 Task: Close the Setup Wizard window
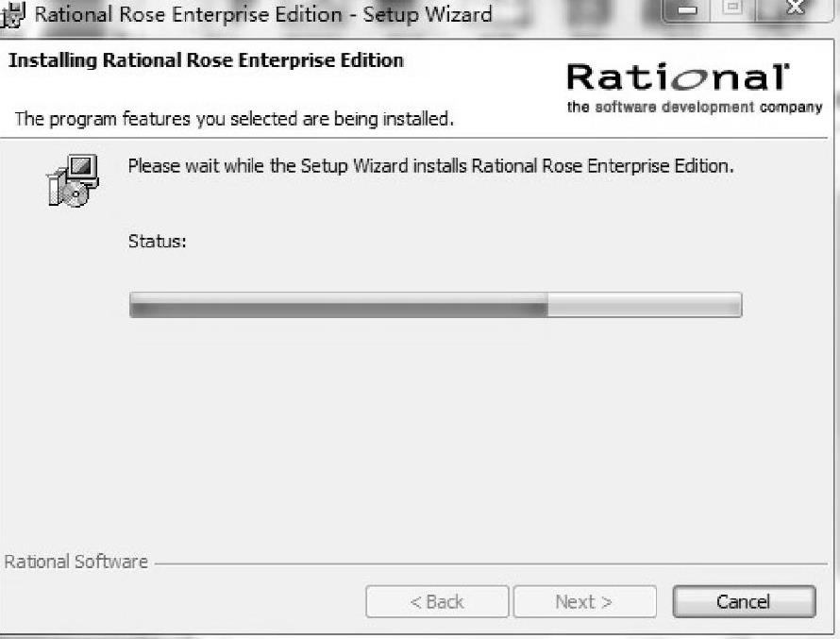point(796,9)
